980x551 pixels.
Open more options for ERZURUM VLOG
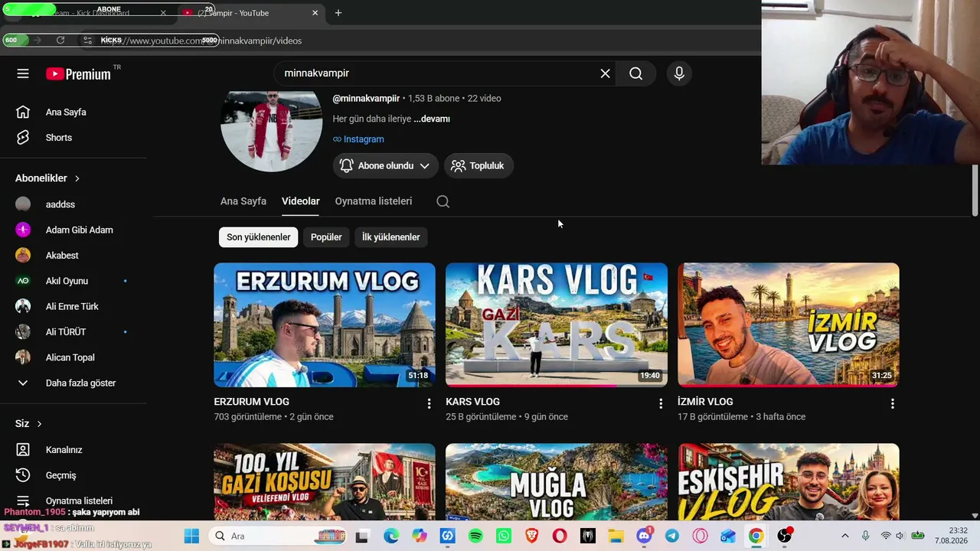(x=429, y=403)
